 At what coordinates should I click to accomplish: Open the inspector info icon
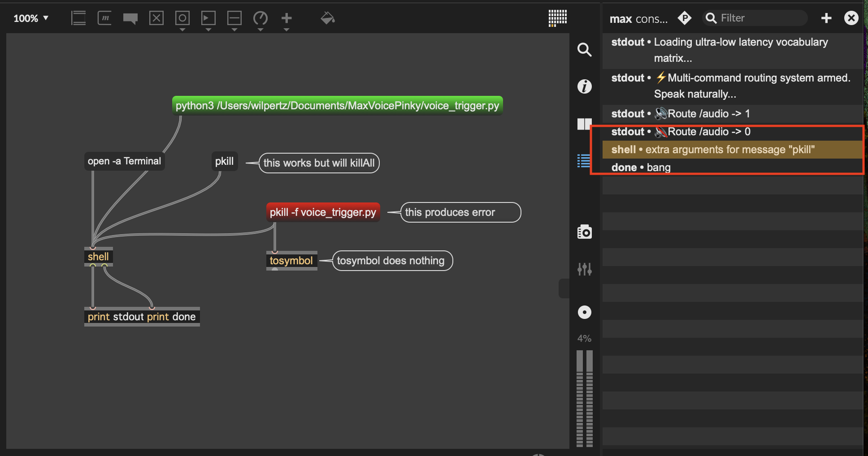point(584,86)
